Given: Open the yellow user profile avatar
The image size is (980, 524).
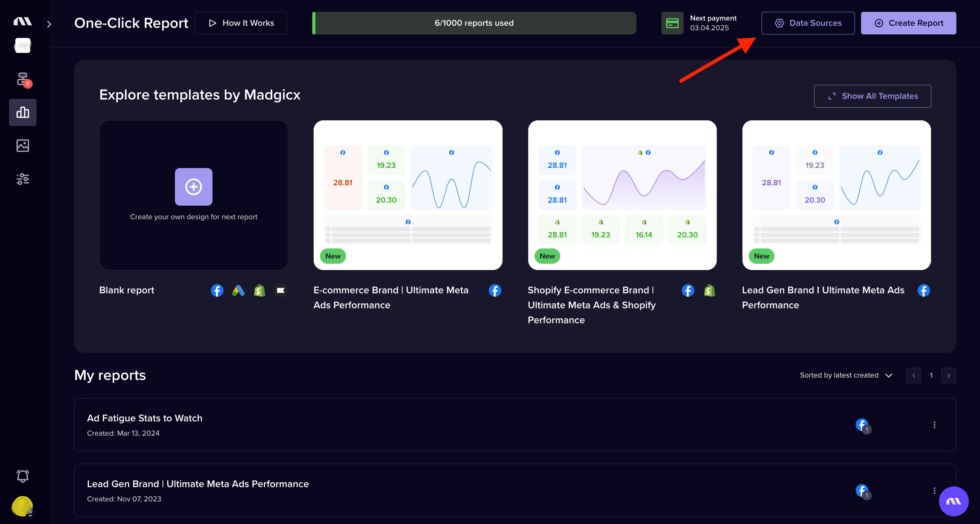Looking at the screenshot, I should (x=23, y=506).
